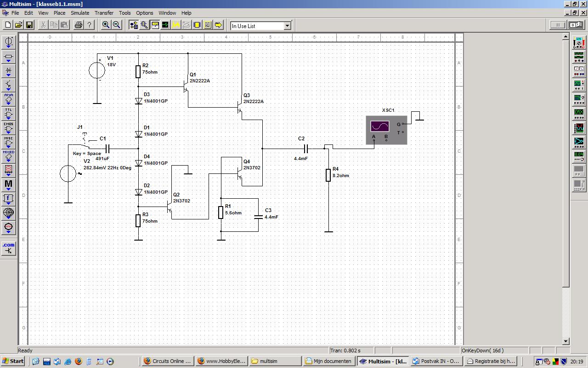This screenshot has width=588, height=368.
Task: Open the TTL logic component group
Action: [x=8, y=113]
